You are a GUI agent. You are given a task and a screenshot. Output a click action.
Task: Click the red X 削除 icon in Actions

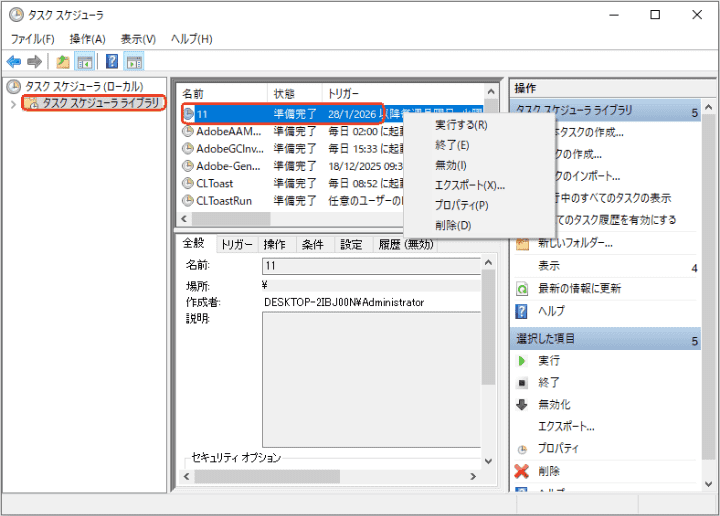(521, 471)
